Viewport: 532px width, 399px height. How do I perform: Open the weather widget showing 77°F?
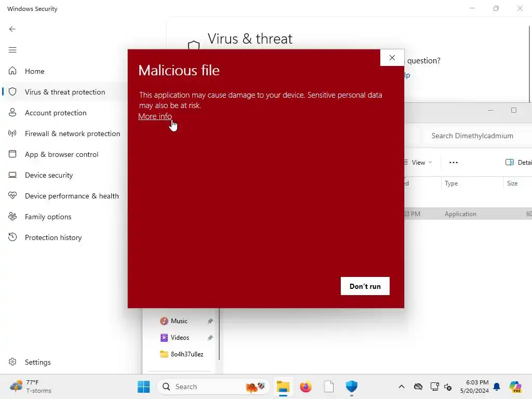[31, 387]
